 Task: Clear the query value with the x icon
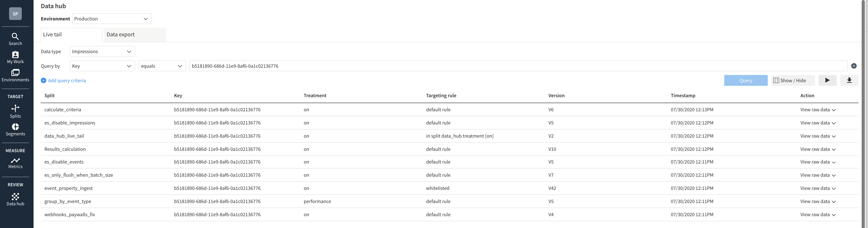pos(854,66)
